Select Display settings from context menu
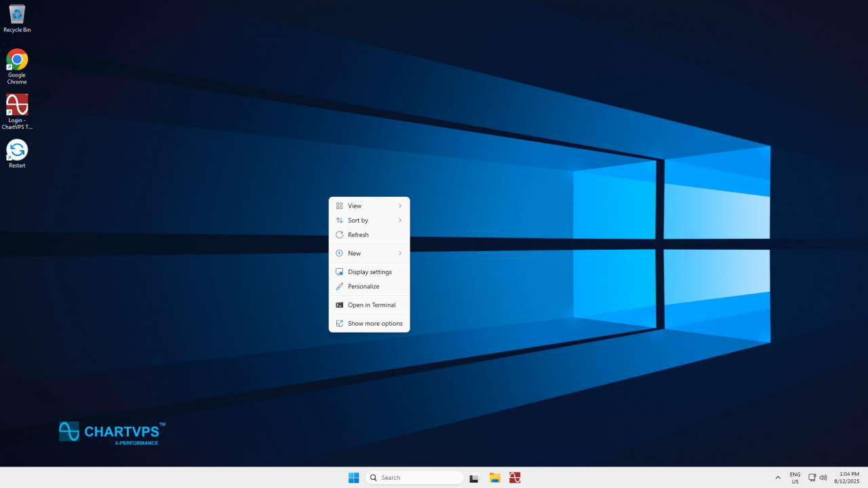Screen dimensions: 868x488 pos(370,272)
